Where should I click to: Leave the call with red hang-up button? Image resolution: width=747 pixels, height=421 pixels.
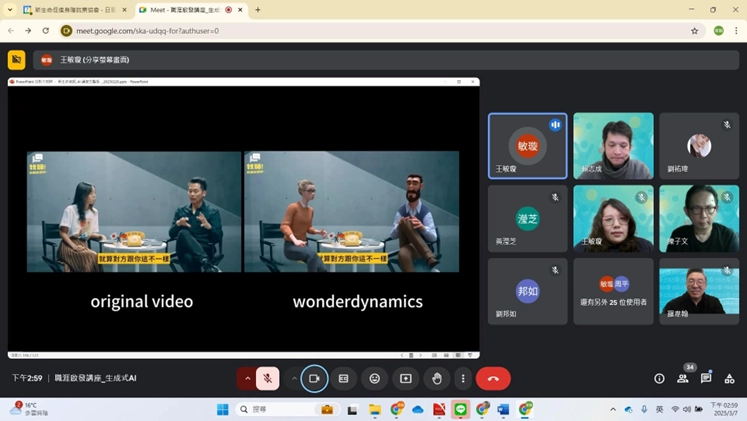(493, 379)
